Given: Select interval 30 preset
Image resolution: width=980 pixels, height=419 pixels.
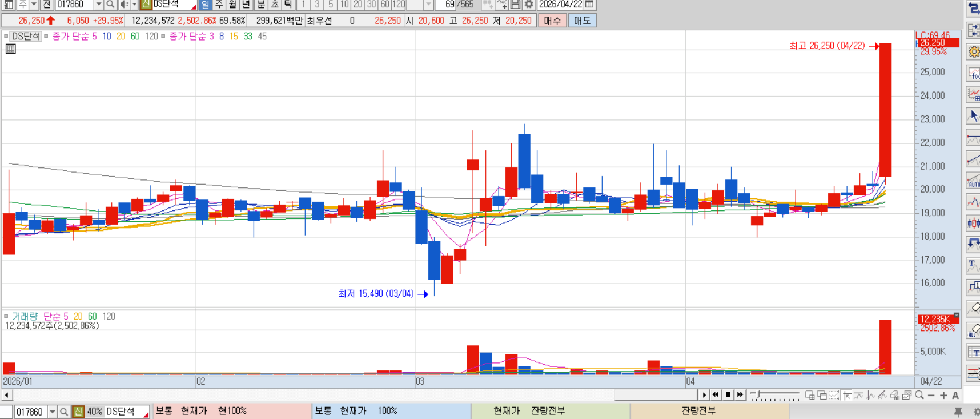Looking at the screenshot, I should pos(372,5).
